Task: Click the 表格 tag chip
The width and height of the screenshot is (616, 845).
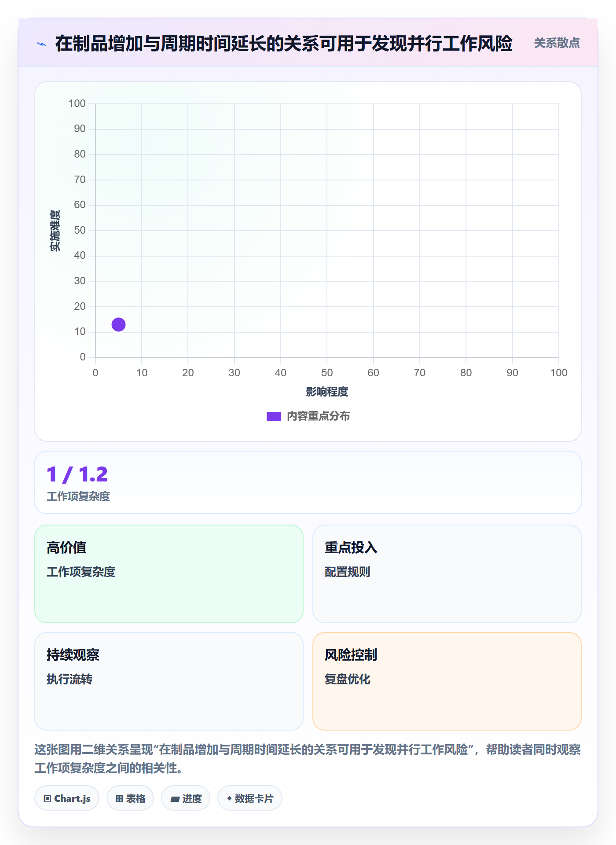Action: pyautogui.click(x=130, y=798)
